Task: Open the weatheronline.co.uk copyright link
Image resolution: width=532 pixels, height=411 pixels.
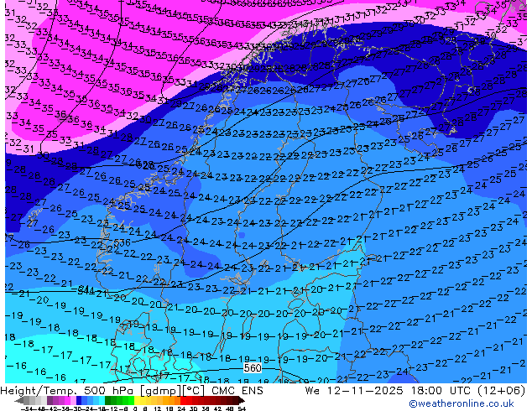Action: pyautogui.click(x=462, y=403)
